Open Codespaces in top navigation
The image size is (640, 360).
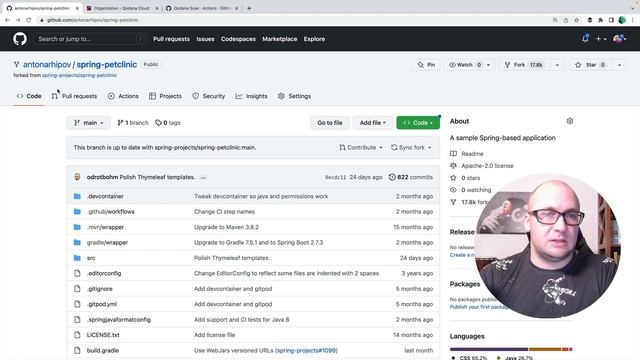point(238,39)
